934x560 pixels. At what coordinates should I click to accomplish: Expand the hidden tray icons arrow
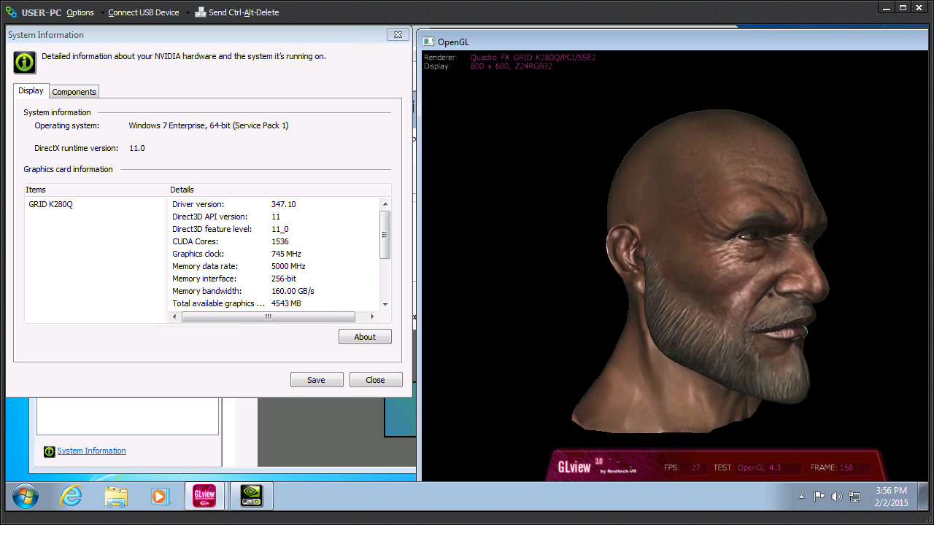(801, 497)
